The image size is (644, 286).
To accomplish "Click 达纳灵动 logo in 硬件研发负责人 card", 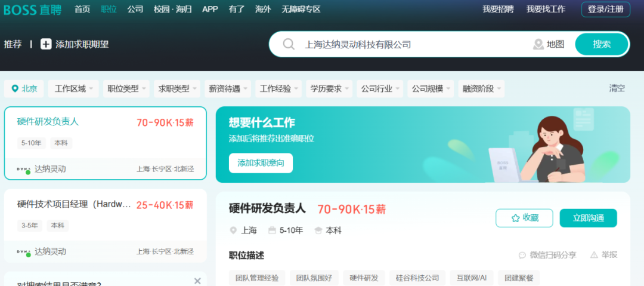I will tap(24, 170).
